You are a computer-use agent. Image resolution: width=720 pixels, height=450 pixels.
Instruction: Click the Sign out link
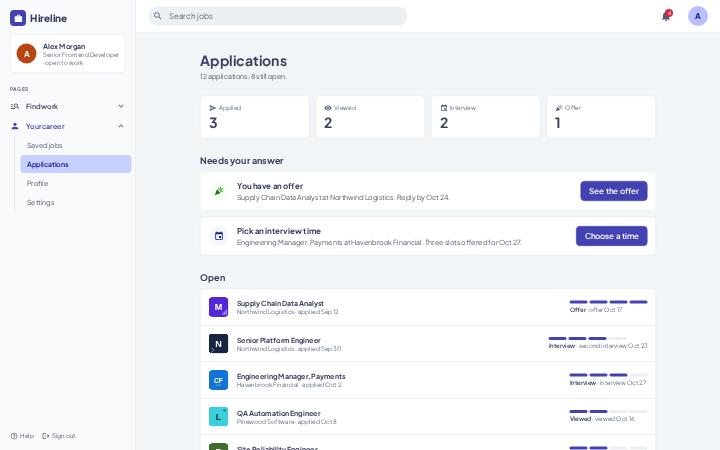point(59,436)
